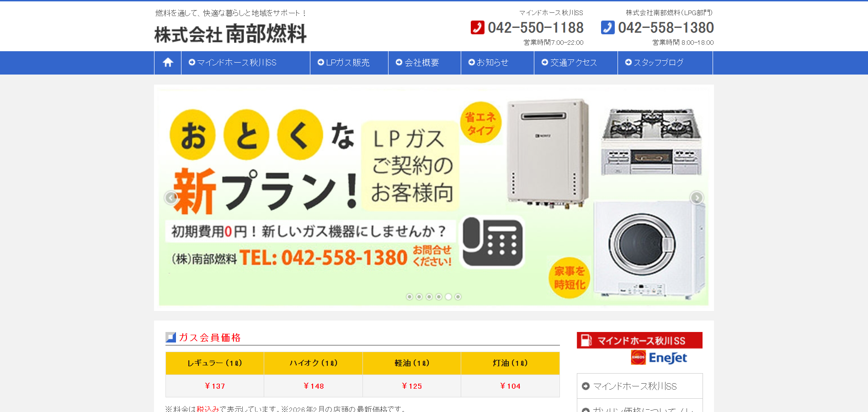Select the last slider pagination dot
Image resolution: width=868 pixels, height=412 pixels.
458,297
